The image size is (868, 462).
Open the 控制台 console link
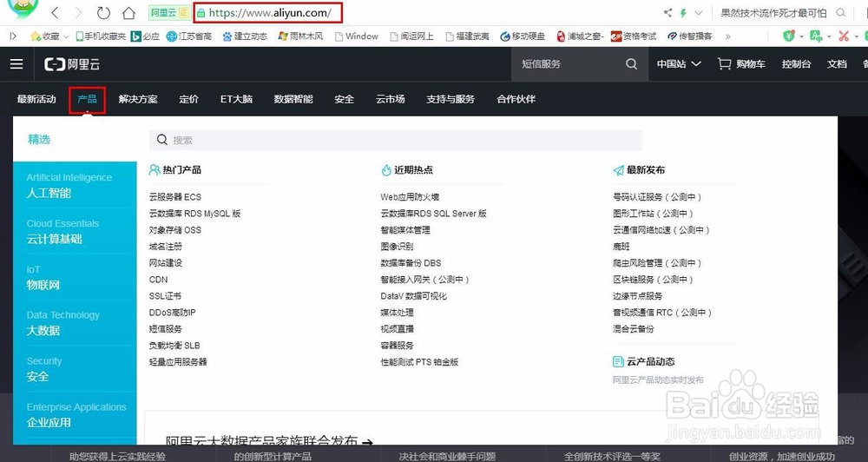point(796,64)
